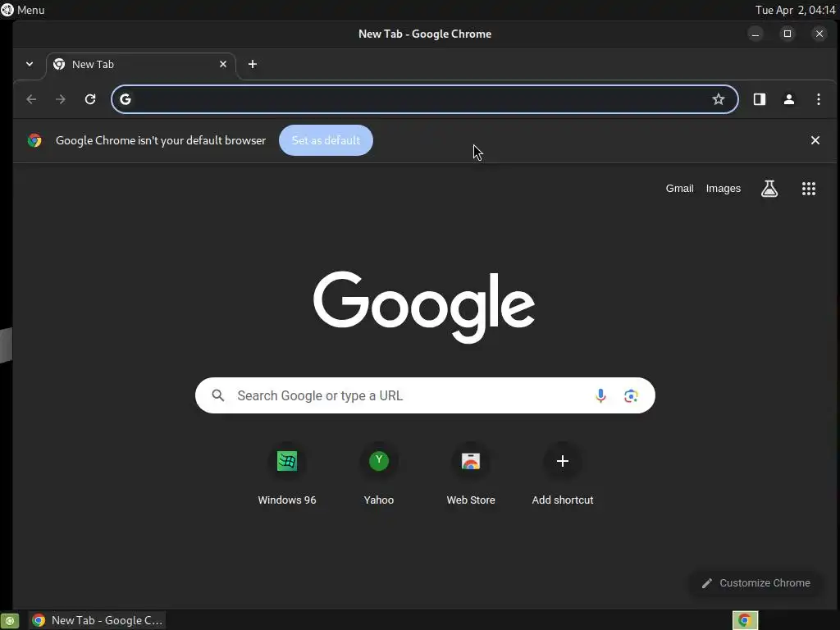This screenshot has width=840, height=630.
Task: Select New Tab - Google Chrome taskbar entry
Action: (x=97, y=620)
